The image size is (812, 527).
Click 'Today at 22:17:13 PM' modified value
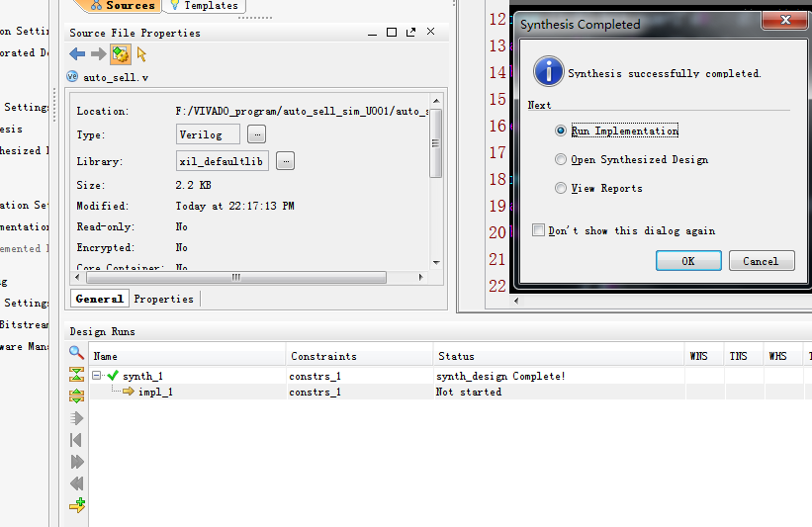tap(234, 206)
